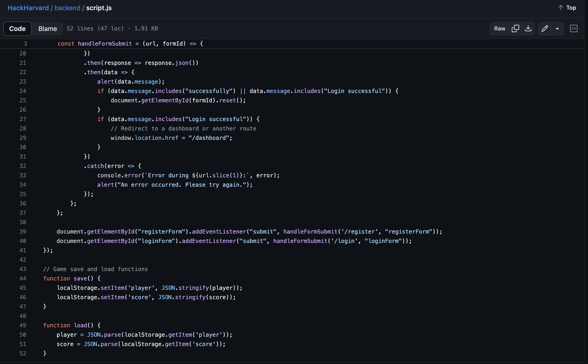Select line number 22
The height and width of the screenshot is (364, 588).
[x=23, y=72]
